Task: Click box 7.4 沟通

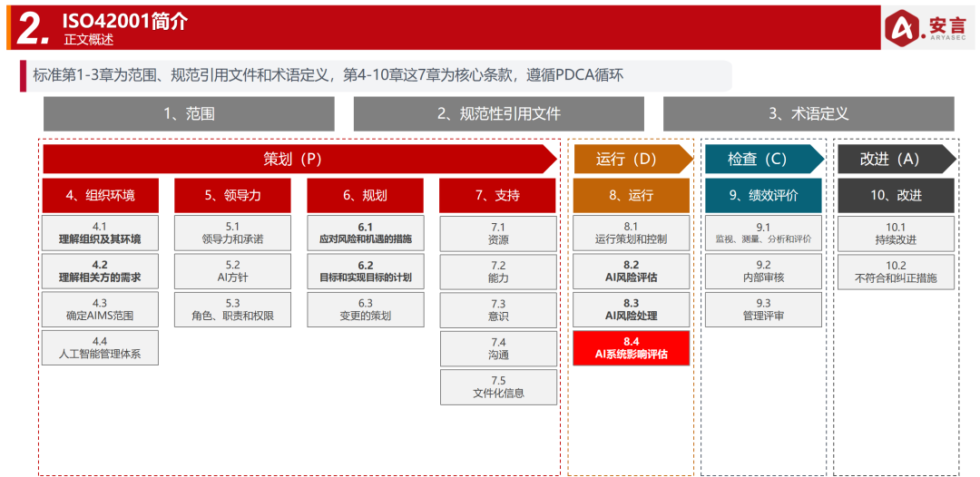Action: click(x=498, y=348)
